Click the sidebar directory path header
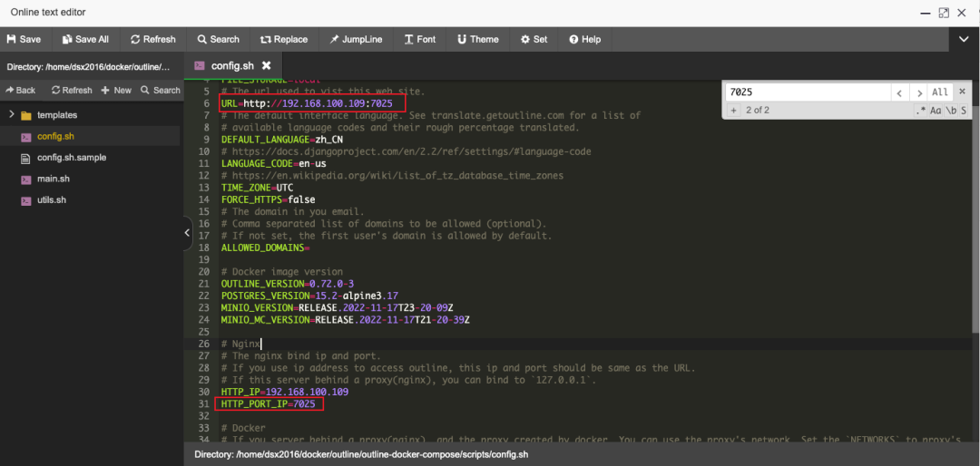The image size is (980, 466). coord(88,66)
